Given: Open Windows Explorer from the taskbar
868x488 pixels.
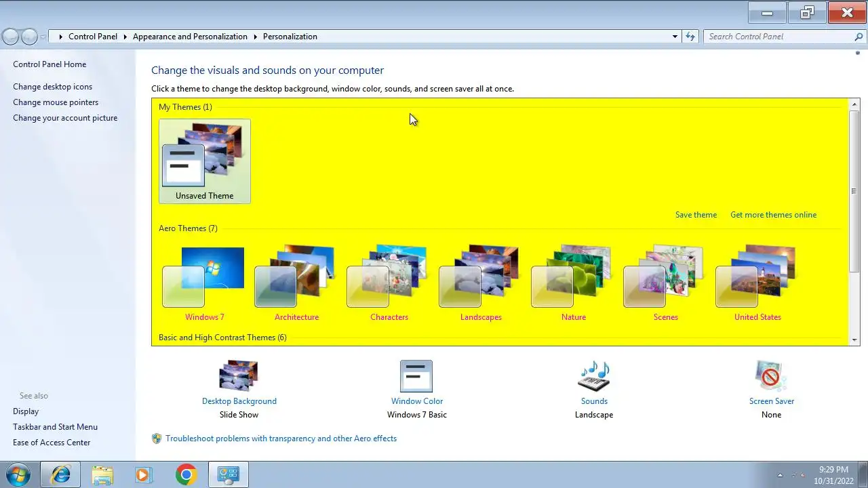Looking at the screenshot, I should coord(102,474).
